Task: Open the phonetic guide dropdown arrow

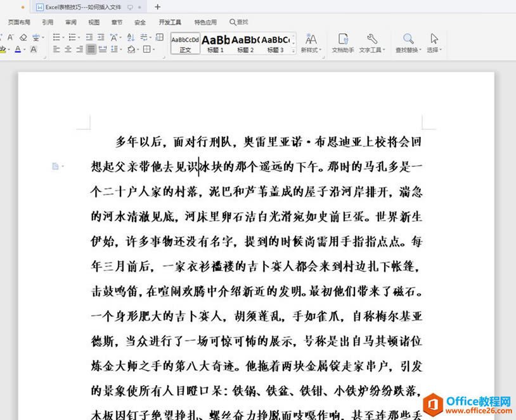Action: (42, 37)
